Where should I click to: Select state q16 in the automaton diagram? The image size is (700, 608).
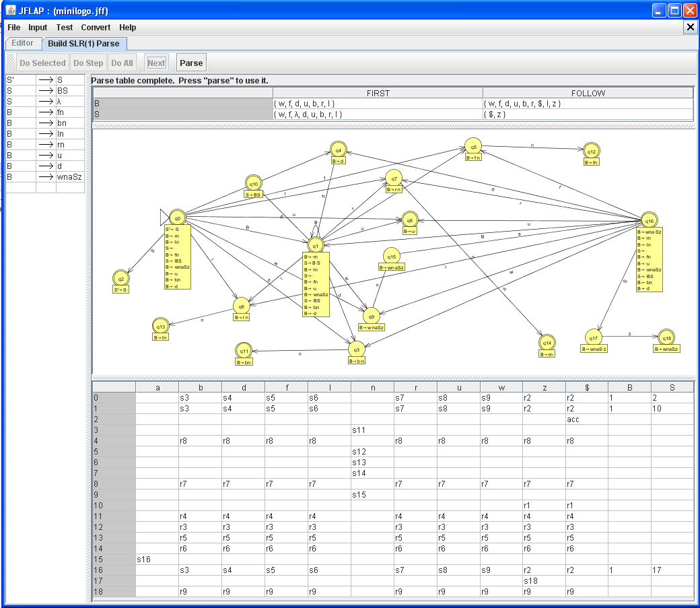pos(648,220)
